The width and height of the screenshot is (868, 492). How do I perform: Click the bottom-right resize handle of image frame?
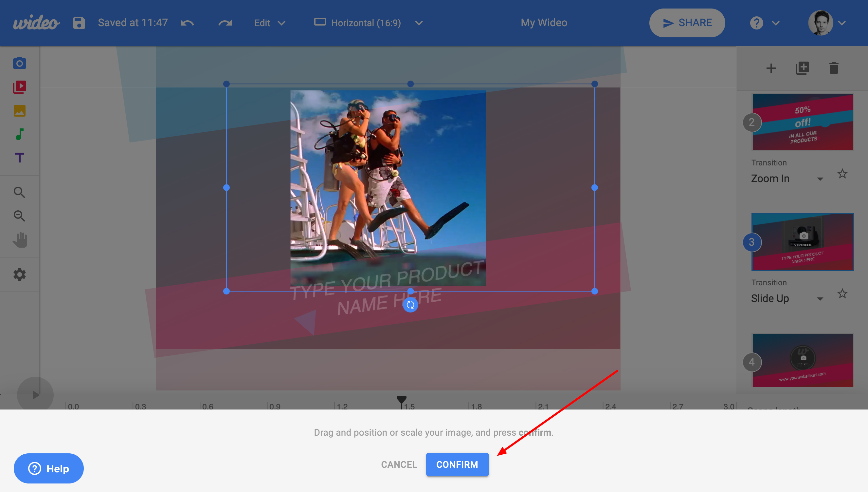[x=594, y=291]
